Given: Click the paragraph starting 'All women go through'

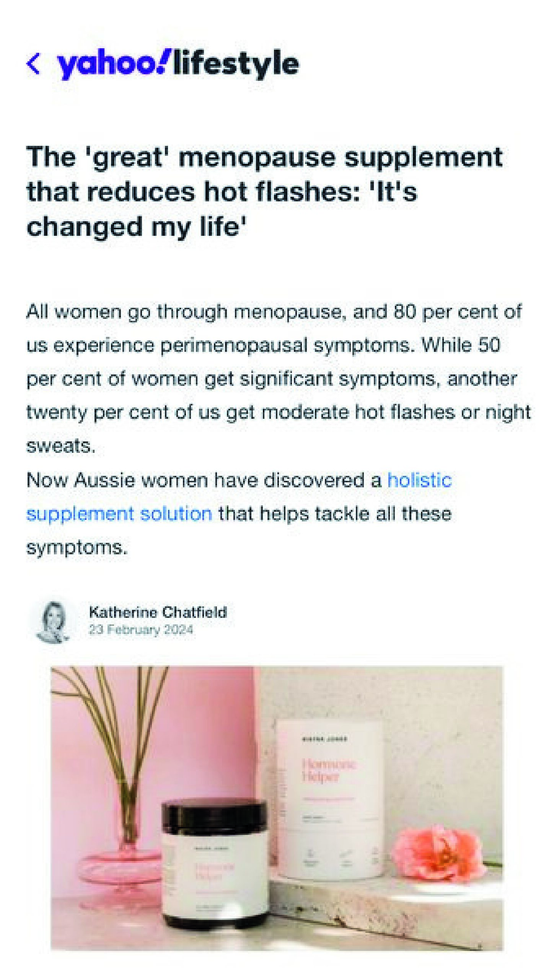Looking at the screenshot, I should point(279,379).
